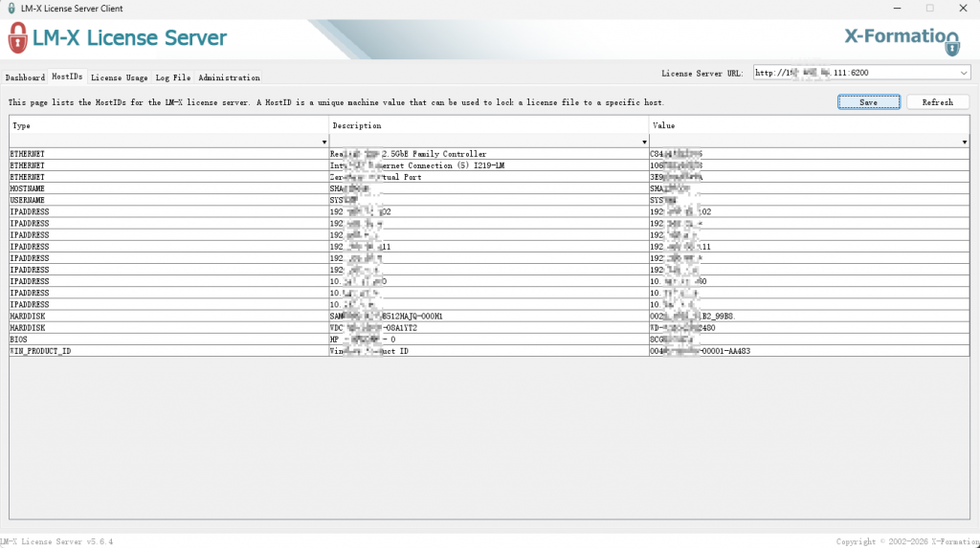
Task: Click the X-Formation logo in the banner
Action: click(x=901, y=39)
